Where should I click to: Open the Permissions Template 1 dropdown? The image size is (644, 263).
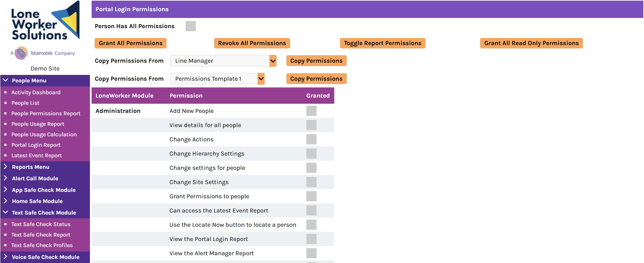[x=217, y=79]
